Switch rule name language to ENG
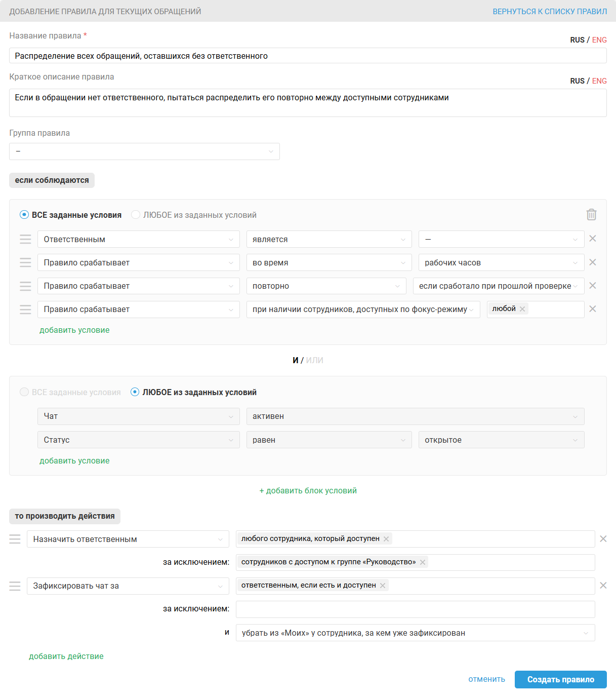 click(x=599, y=40)
